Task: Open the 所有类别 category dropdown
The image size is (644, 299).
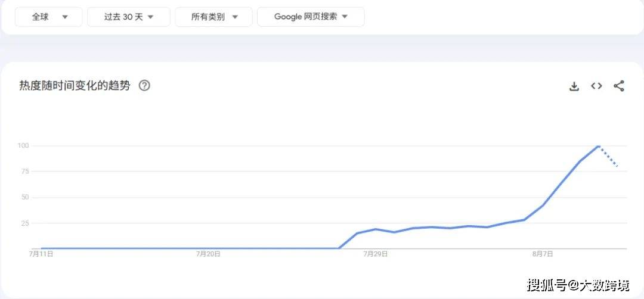Action: point(213,17)
